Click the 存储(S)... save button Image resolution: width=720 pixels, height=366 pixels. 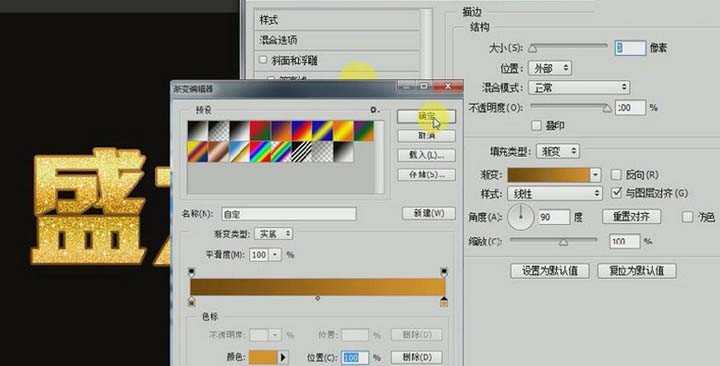tap(426, 175)
